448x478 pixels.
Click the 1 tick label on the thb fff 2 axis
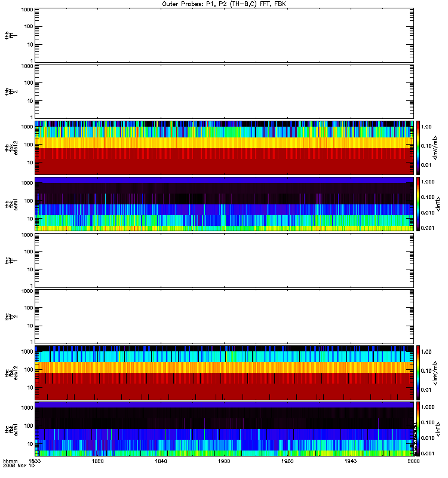[32, 117]
